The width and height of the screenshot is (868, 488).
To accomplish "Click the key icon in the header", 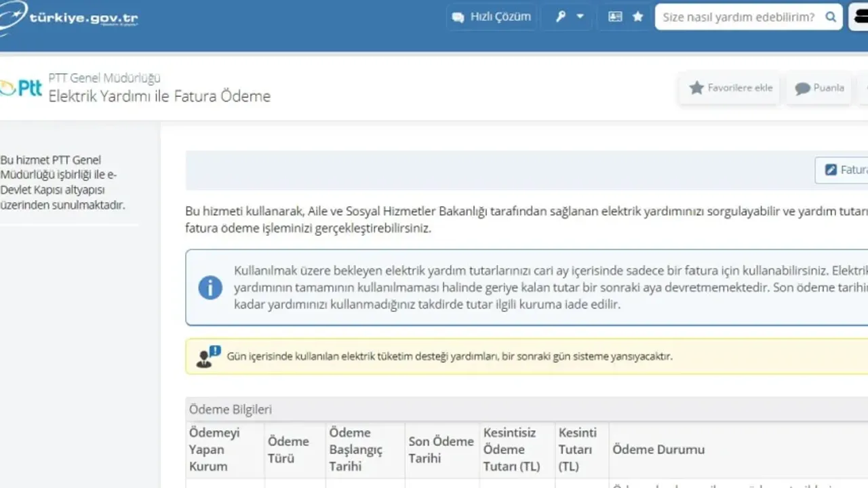I will click(x=561, y=17).
